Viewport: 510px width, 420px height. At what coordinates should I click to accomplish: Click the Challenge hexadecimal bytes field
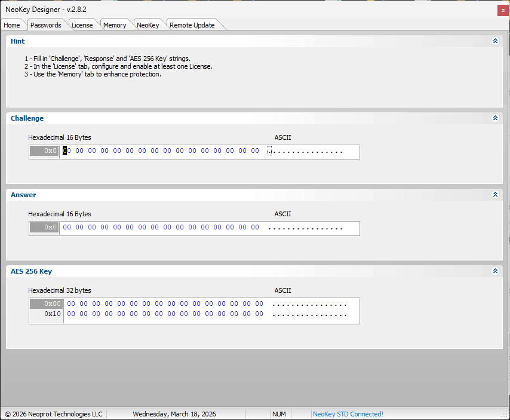[161, 151]
